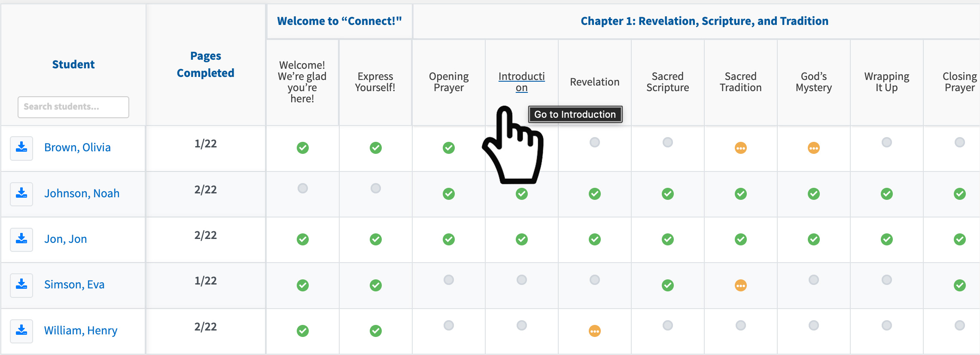Click Simson, Eva's in-progress Sacred Tradition icon

[x=740, y=285]
